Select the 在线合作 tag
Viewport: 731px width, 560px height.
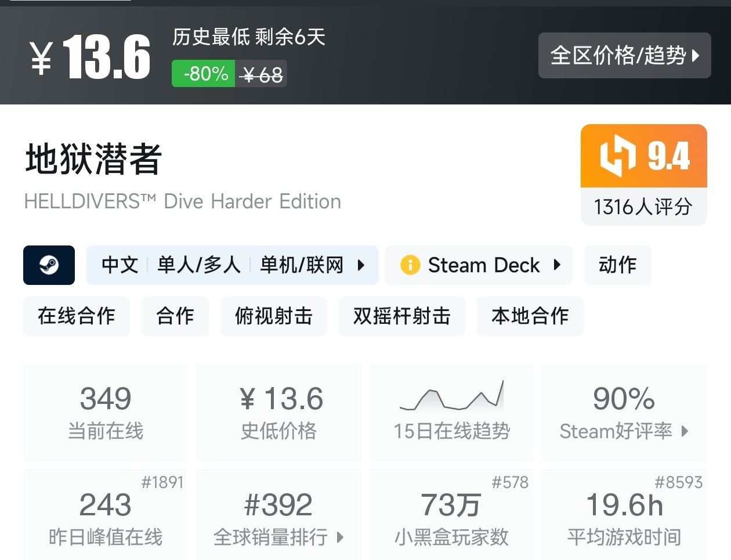(77, 316)
